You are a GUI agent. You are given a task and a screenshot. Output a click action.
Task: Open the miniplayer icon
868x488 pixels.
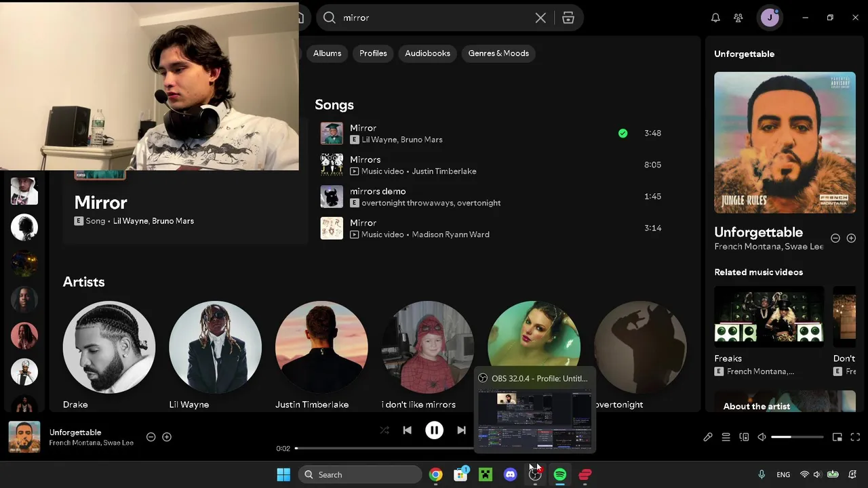point(837,437)
